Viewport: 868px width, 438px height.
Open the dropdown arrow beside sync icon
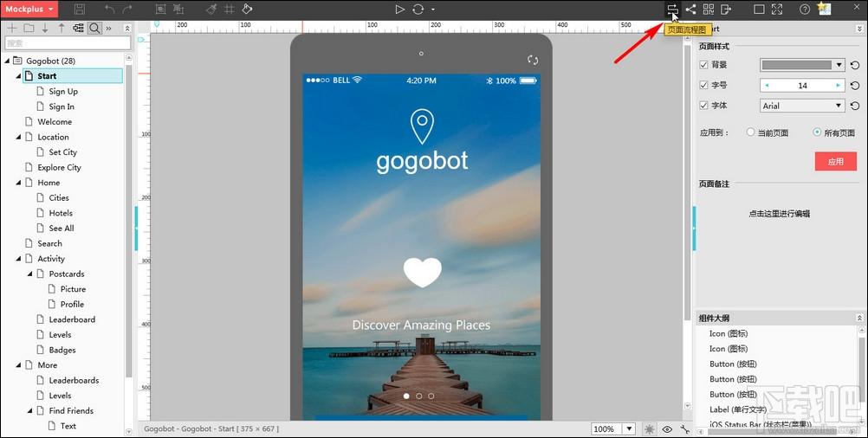pos(433,10)
